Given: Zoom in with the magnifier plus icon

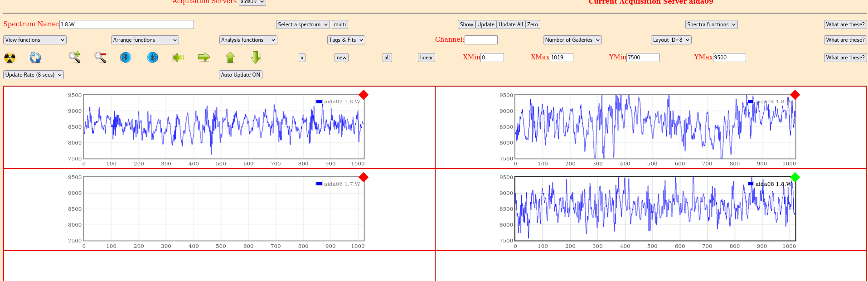Looking at the screenshot, I should pos(74,57).
